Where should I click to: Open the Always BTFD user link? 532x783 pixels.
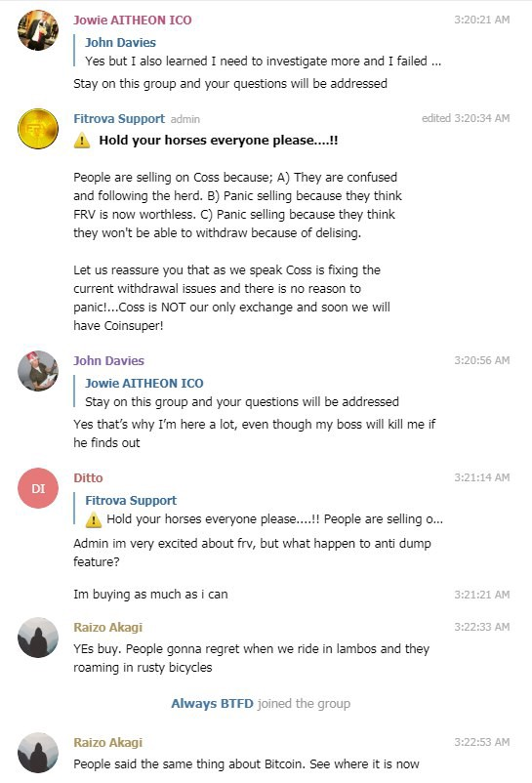212,704
